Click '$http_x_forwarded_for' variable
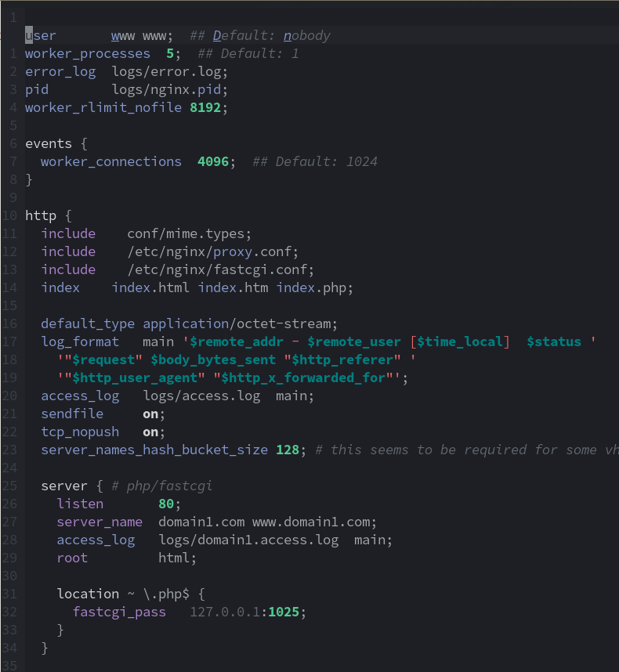The height and width of the screenshot is (672, 619). [303, 378]
